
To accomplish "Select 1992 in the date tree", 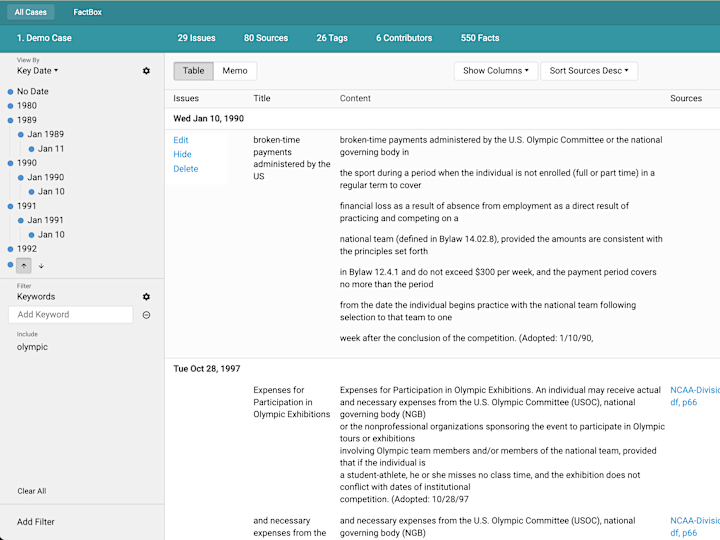I will (x=27, y=249).
